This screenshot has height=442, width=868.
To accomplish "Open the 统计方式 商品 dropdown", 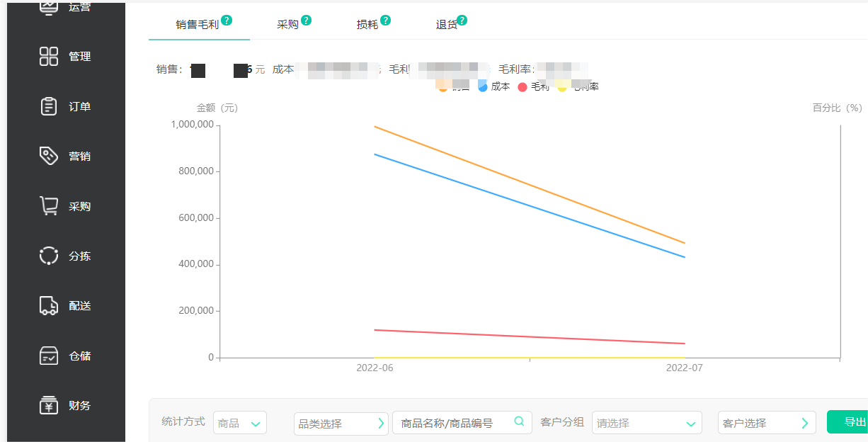I will tap(240, 421).
